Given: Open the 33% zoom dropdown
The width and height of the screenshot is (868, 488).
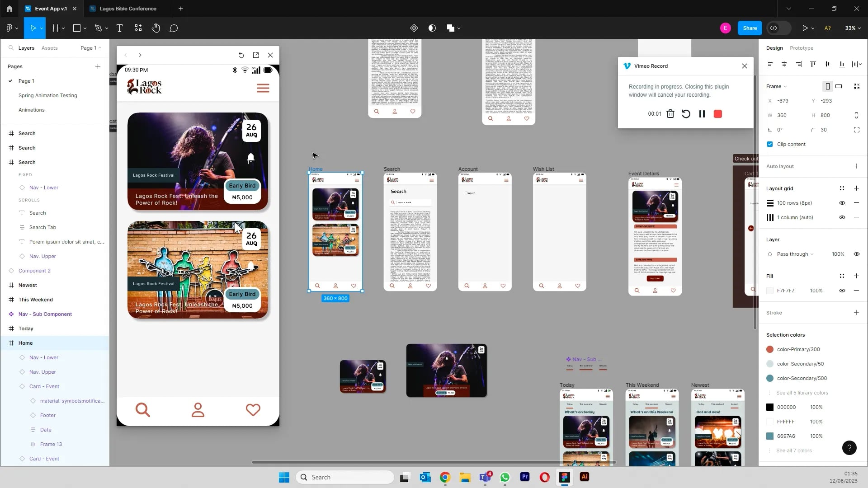Looking at the screenshot, I should (x=853, y=28).
